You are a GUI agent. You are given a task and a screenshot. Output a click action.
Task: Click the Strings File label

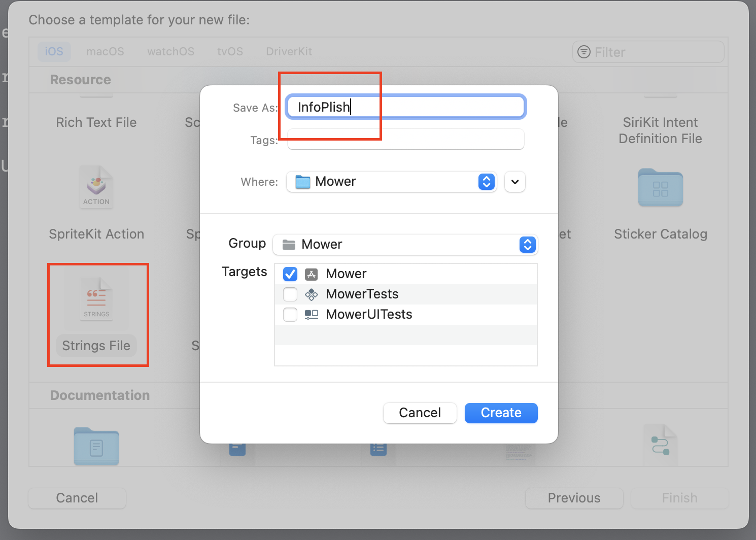96,346
